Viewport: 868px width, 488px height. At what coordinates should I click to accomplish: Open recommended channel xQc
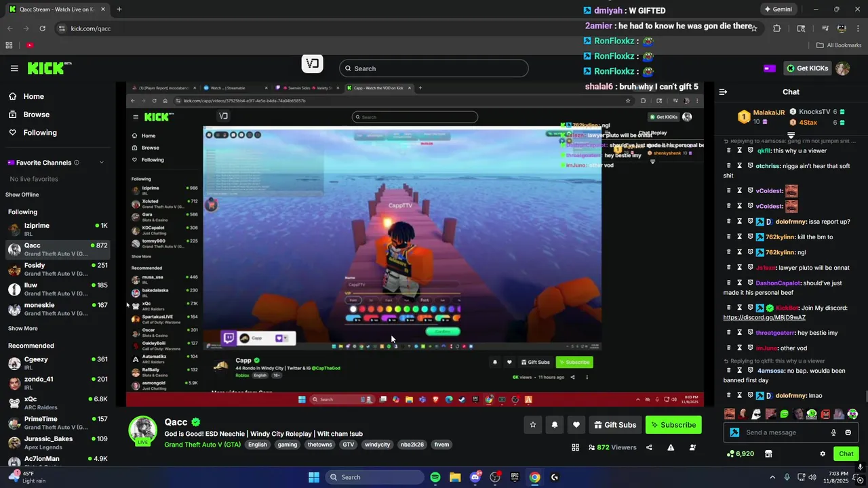coord(57,403)
